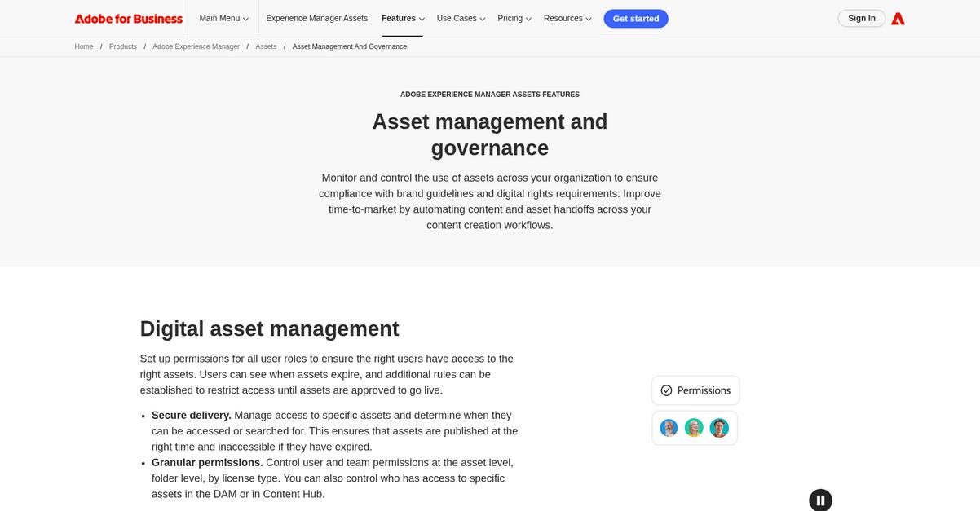The height and width of the screenshot is (511, 980).
Task: Click the Secure delivery bold text
Action: (192, 415)
